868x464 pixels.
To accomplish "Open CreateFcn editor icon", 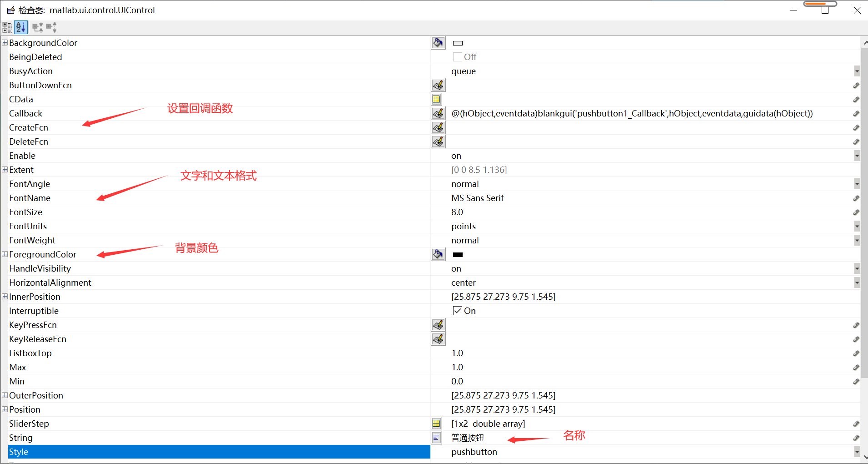I will click(438, 127).
